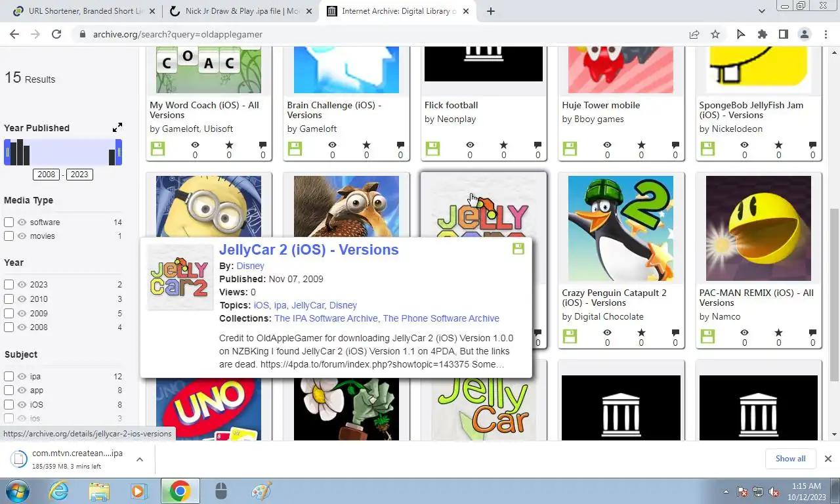Click the browser back arrow
This screenshot has width=840, height=504.
(14, 34)
